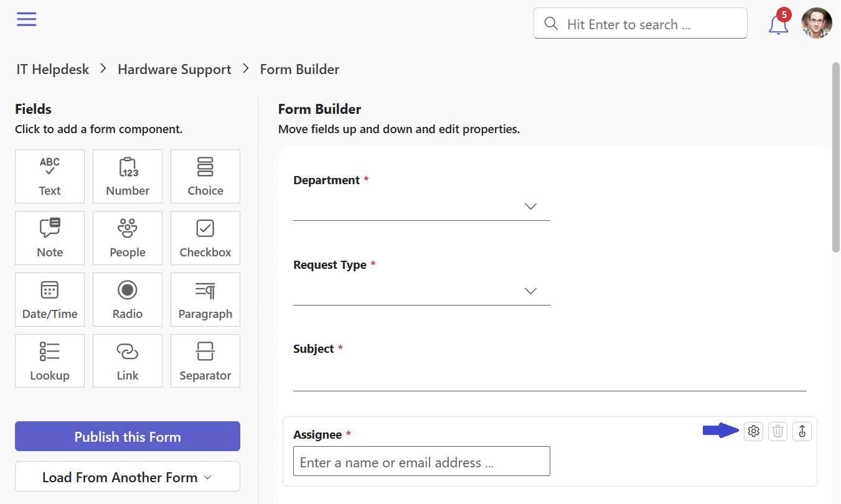This screenshot has width=841, height=504.
Task: Click the Subject field label
Action: click(314, 348)
